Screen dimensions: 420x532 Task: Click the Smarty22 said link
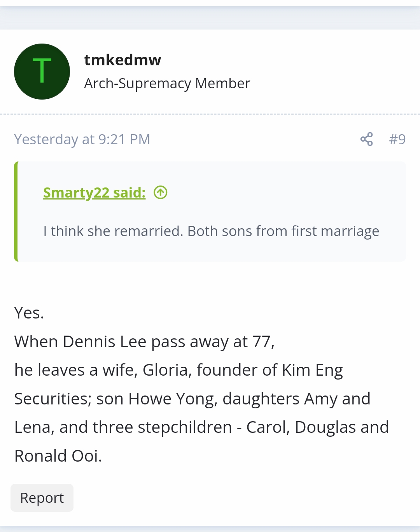point(94,192)
